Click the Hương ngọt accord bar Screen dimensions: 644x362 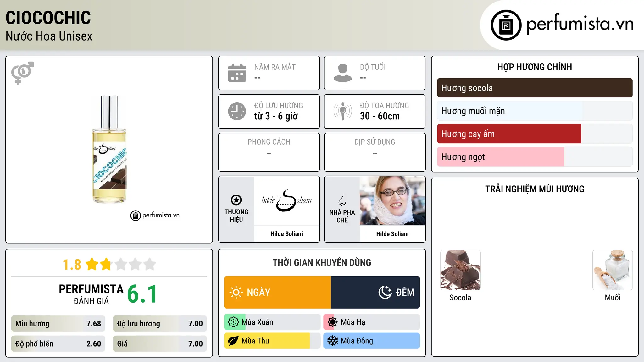[535, 157]
